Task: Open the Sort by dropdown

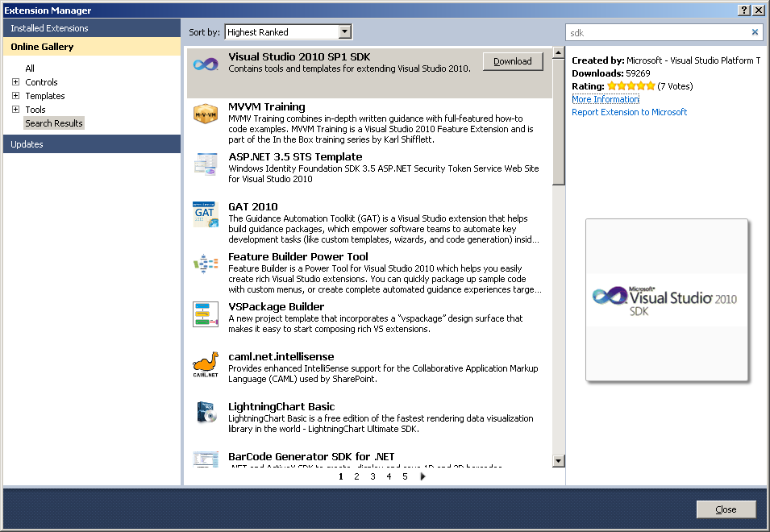Action: 345,32
